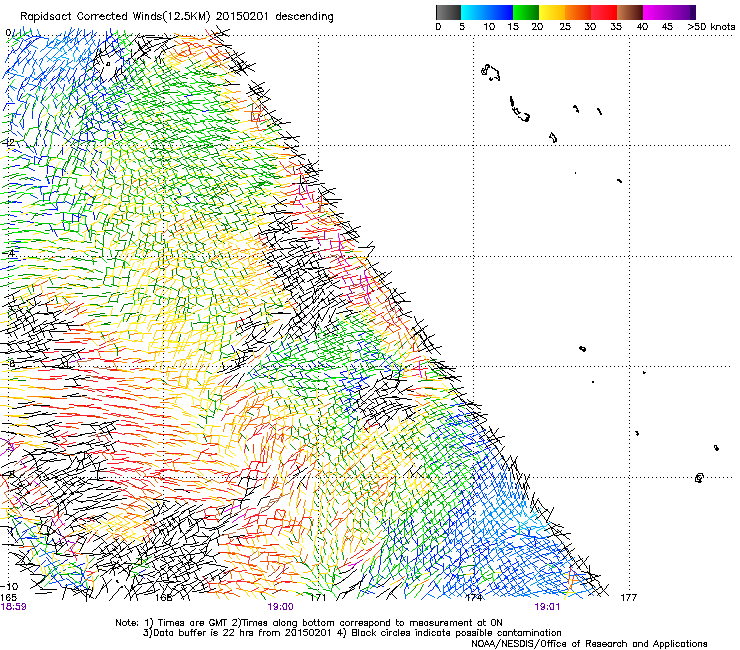Screen dimensions: 740x650
Task: Click the '18:59' purple time label
Action: point(13,607)
